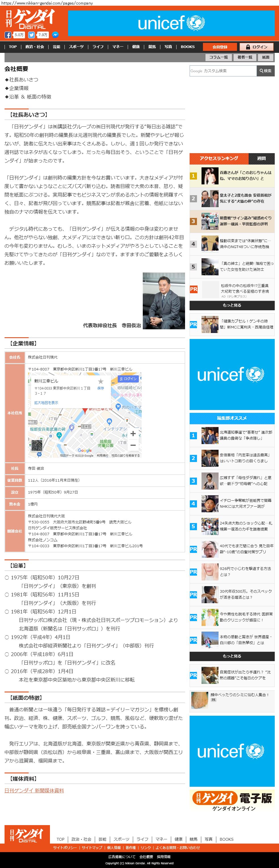Open 著者一覧 tab
This screenshot has height=868, width=279.
pyautogui.click(x=245, y=57)
